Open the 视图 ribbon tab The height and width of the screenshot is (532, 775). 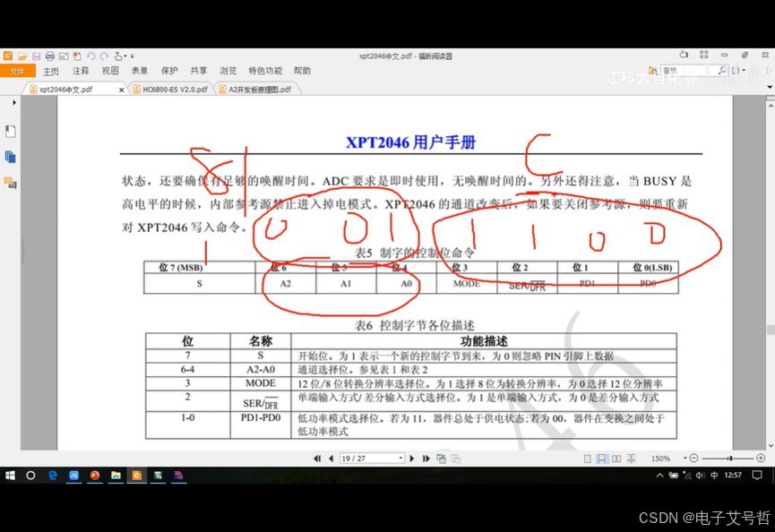click(x=110, y=71)
